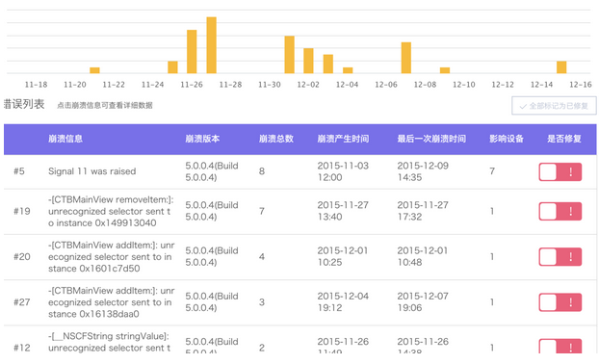Toggle fixed status for crash #5

[x=560, y=171]
